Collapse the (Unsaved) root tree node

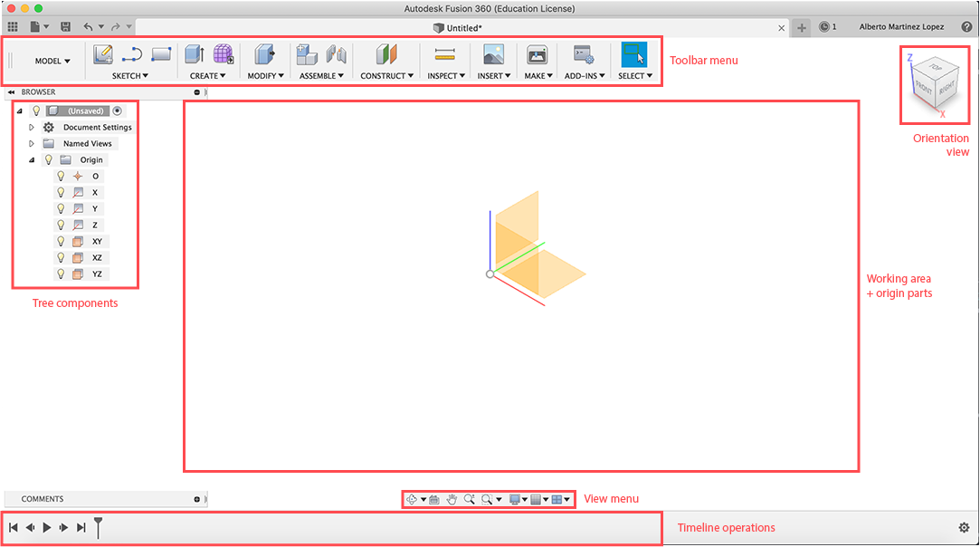coord(19,110)
